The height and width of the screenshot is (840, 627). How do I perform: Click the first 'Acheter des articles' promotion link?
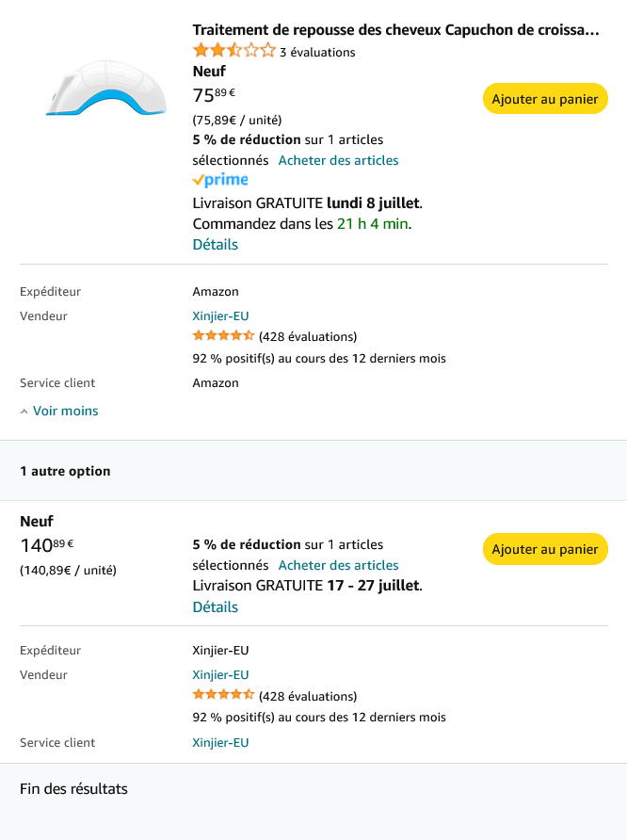(338, 160)
